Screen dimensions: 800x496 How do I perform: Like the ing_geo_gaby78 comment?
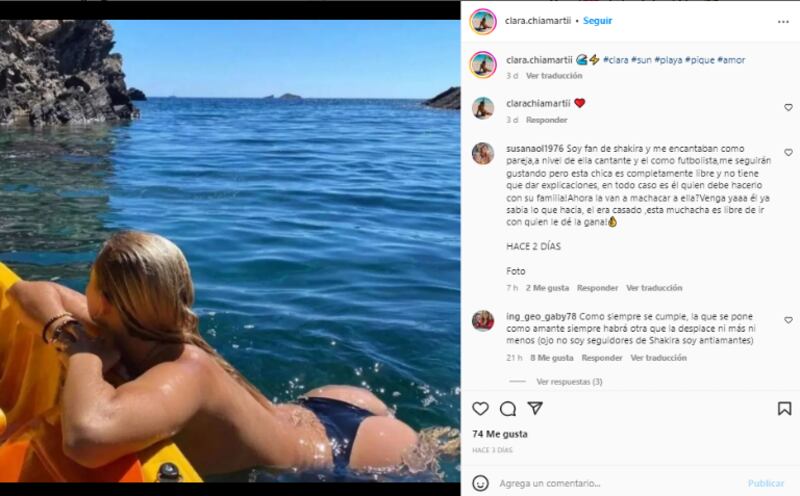point(788,320)
